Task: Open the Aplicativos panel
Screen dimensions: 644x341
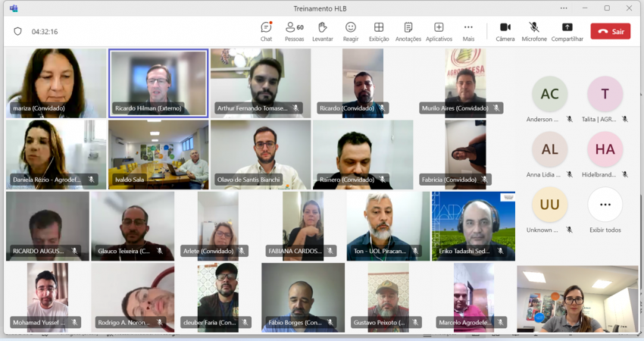Action: click(x=439, y=32)
